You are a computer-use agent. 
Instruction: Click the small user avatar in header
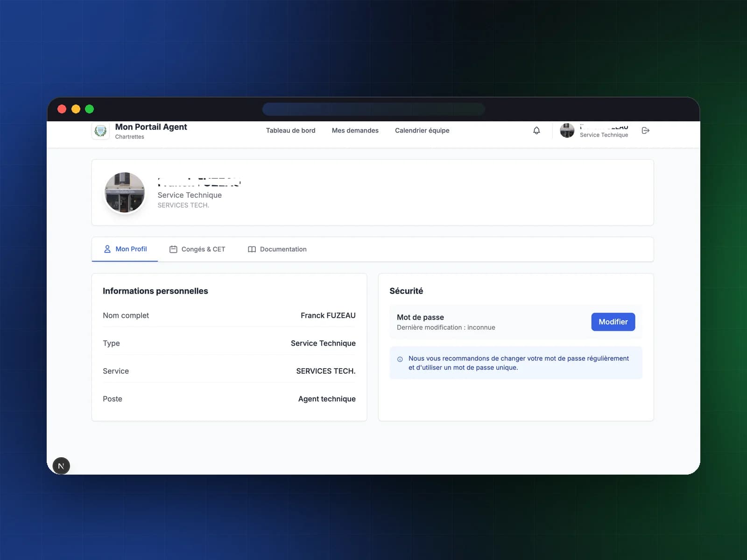point(567,131)
